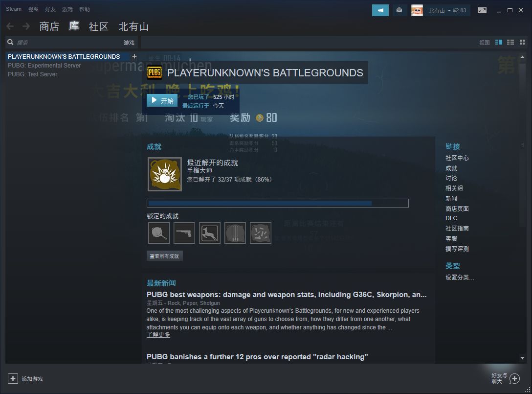
Task: Select grid view mode icon
Action: [x=522, y=42]
